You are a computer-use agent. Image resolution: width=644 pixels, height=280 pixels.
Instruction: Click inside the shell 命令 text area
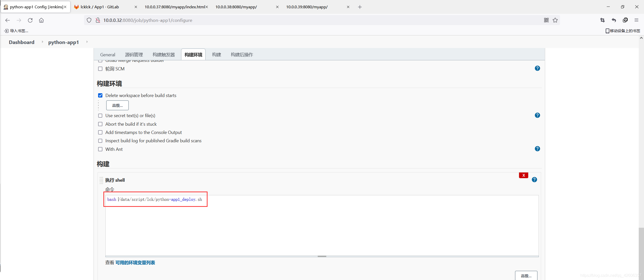point(322,225)
